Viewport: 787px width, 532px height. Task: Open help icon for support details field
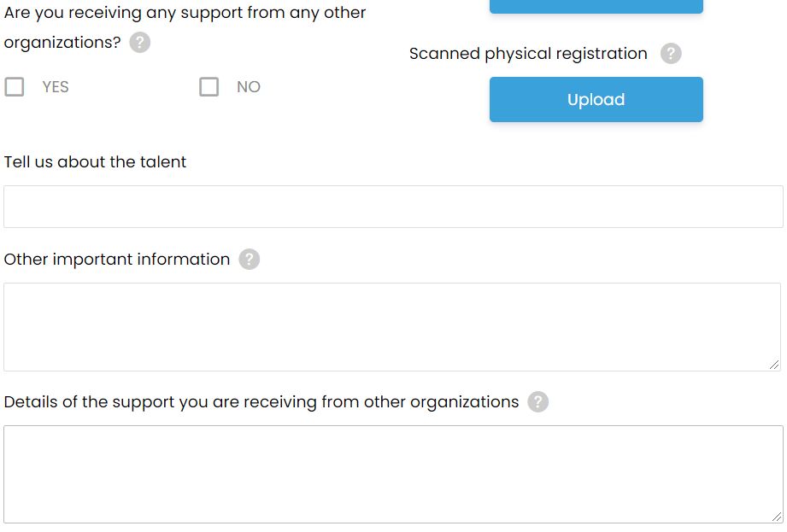pos(538,401)
